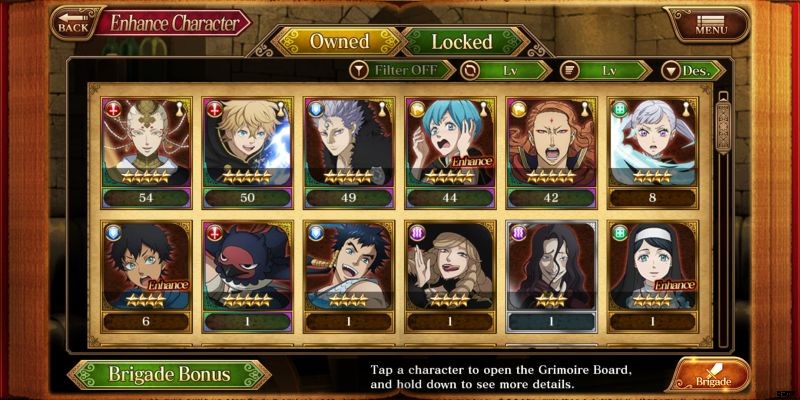The image size is (800, 400).
Task: Open the Brigade Bonus button
Action: point(169,374)
